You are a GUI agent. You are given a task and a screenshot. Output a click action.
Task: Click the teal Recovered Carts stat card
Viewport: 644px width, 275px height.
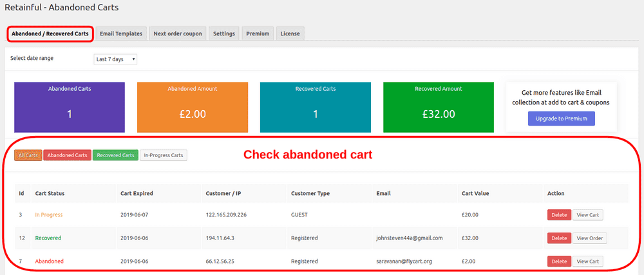pos(316,107)
